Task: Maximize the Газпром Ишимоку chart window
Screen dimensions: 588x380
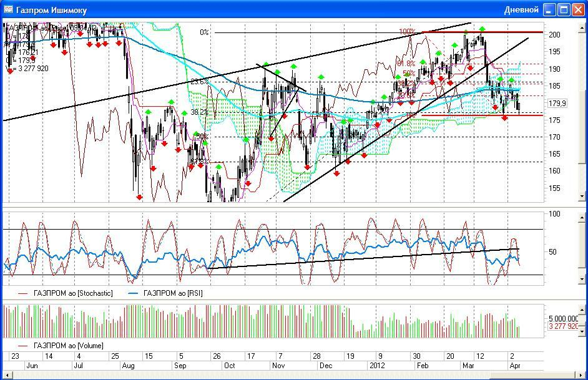Action: click(x=564, y=10)
